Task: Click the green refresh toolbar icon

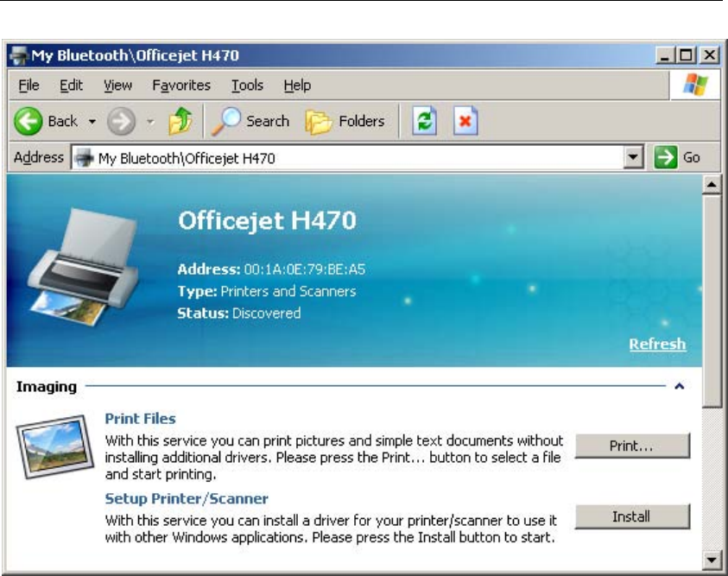Action: coord(424,121)
